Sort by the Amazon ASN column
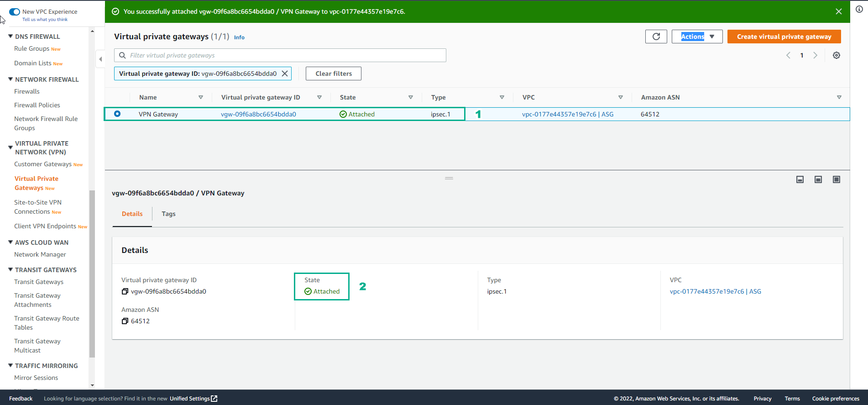 839,97
